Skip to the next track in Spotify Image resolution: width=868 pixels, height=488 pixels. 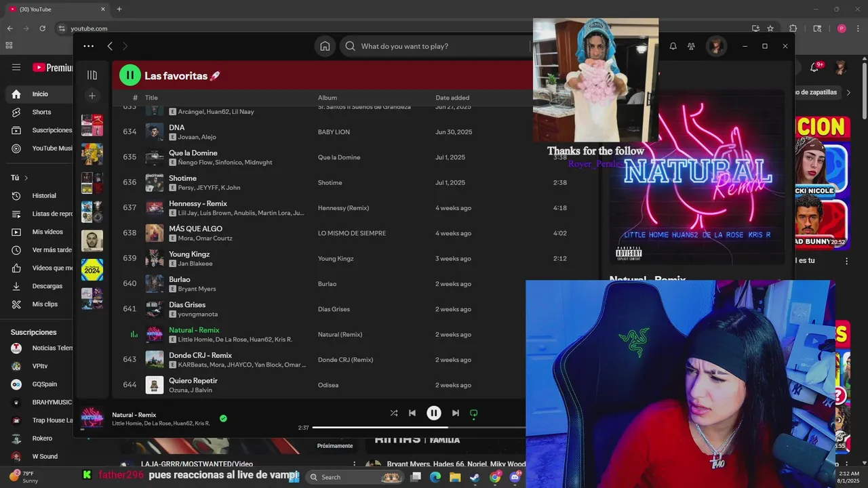(x=456, y=413)
